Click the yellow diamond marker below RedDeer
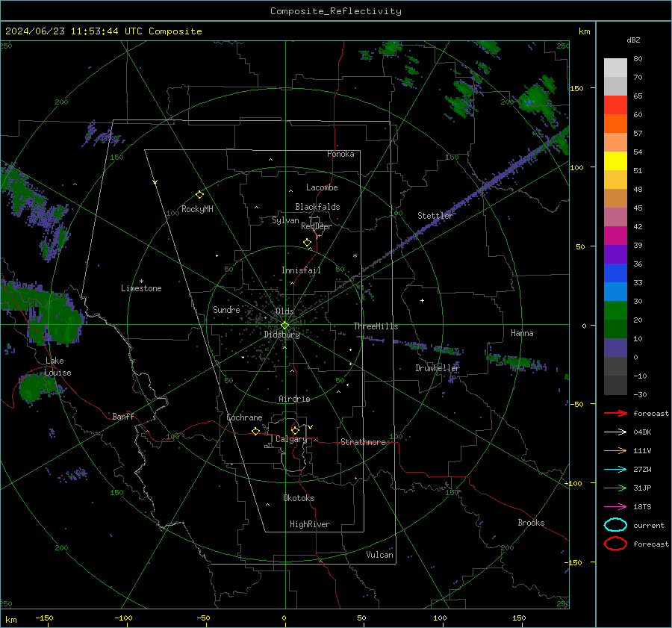The image size is (672, 628). point(308,243)
